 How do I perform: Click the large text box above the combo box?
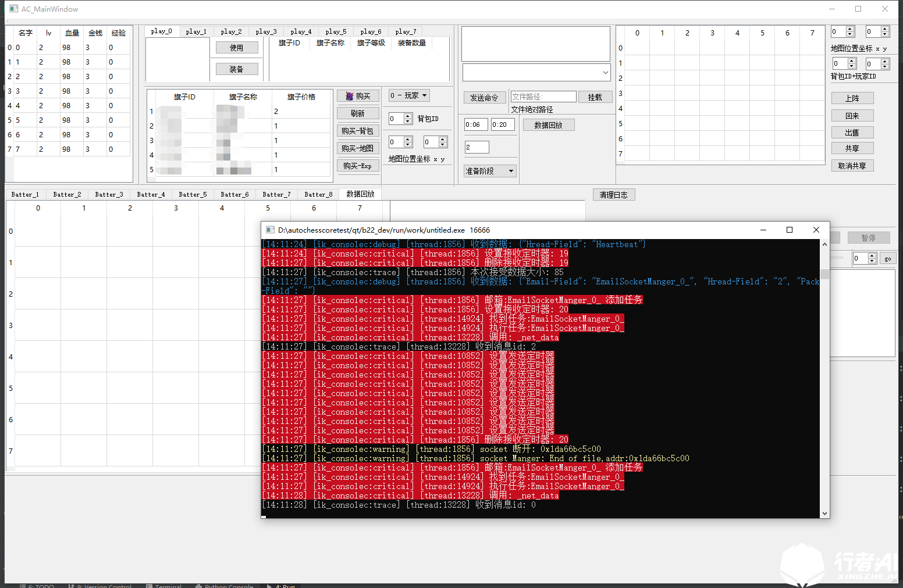click(536, 44)
